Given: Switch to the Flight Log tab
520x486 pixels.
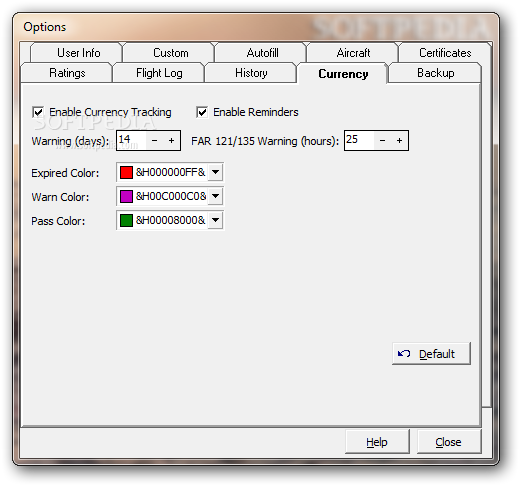Looking at the screenshot, I should pos(159,73).
